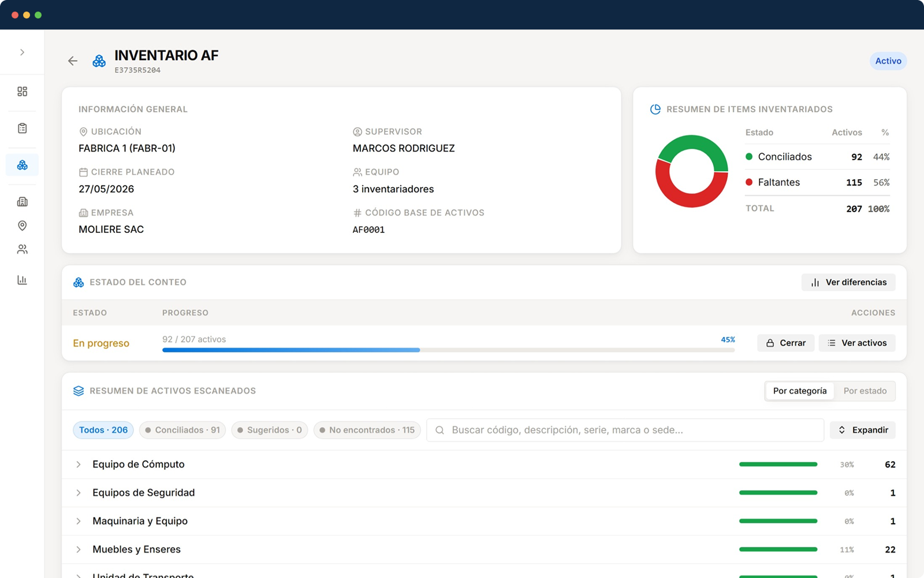The height and width of the screenshot is (578, 924).
Task: Expand the sidebar with the chevron
Action: coord(22,52)
